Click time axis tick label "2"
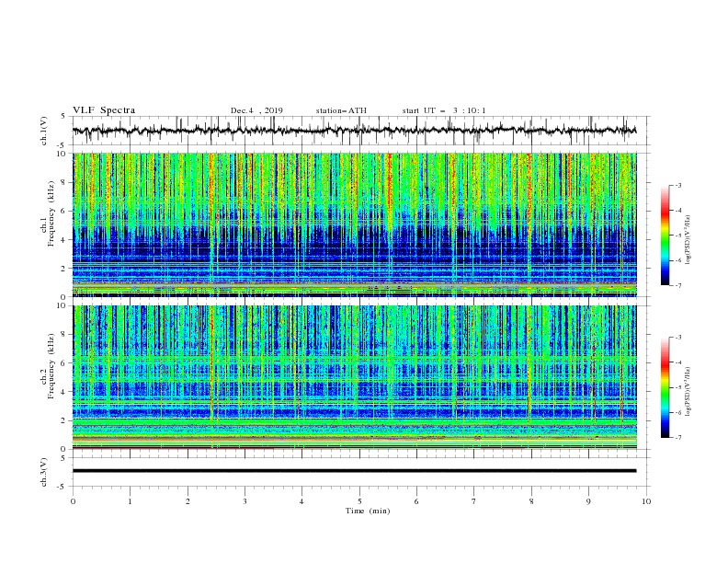Viewport: 728px width, 563px height. [x=188, y=501]
